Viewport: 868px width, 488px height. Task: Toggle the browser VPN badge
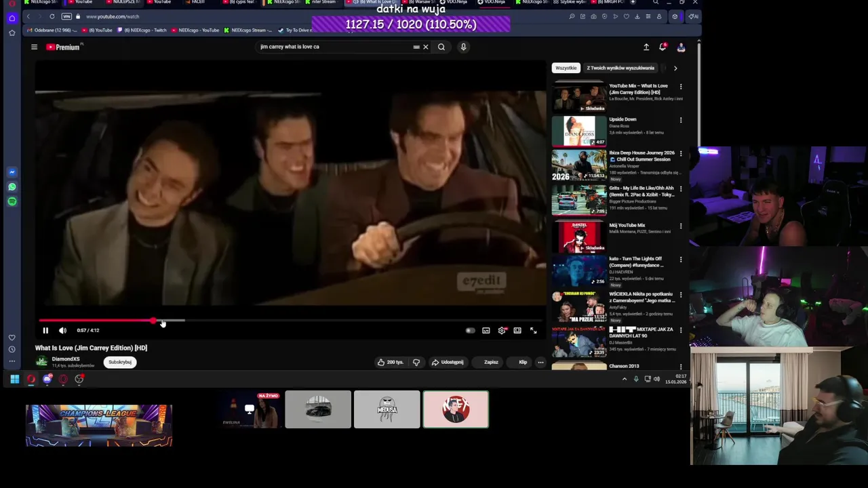(66, 16)
